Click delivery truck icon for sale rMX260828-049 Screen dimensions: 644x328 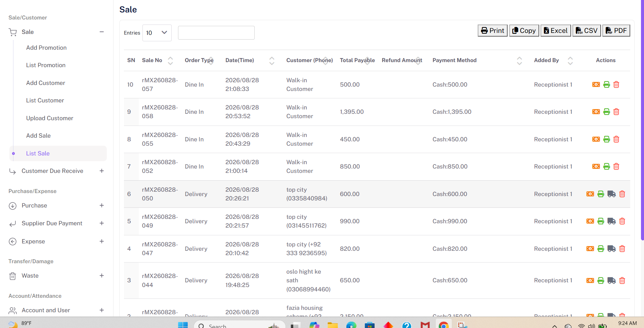pos(611,221)
